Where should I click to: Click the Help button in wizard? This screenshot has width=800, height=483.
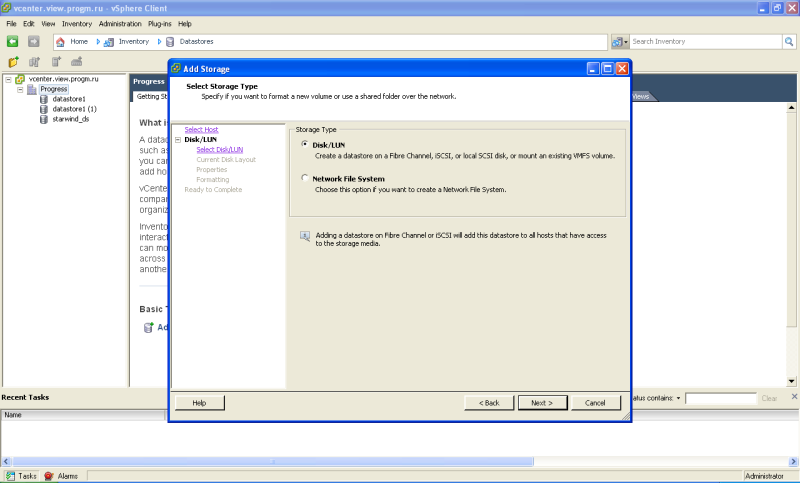pyautogui.click(x=199, y=403)
